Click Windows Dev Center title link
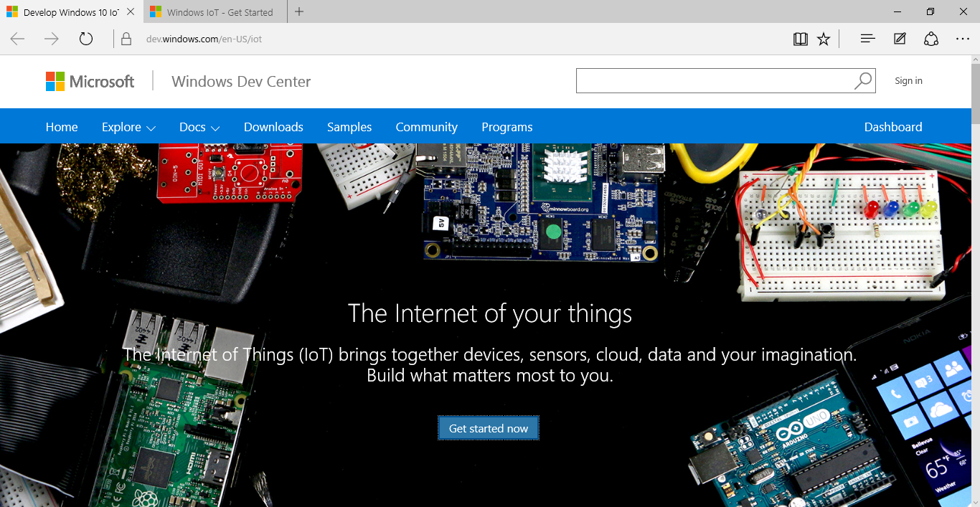This screenshot has height=507, width=980. pyautogui.click(x=241, y=82)
